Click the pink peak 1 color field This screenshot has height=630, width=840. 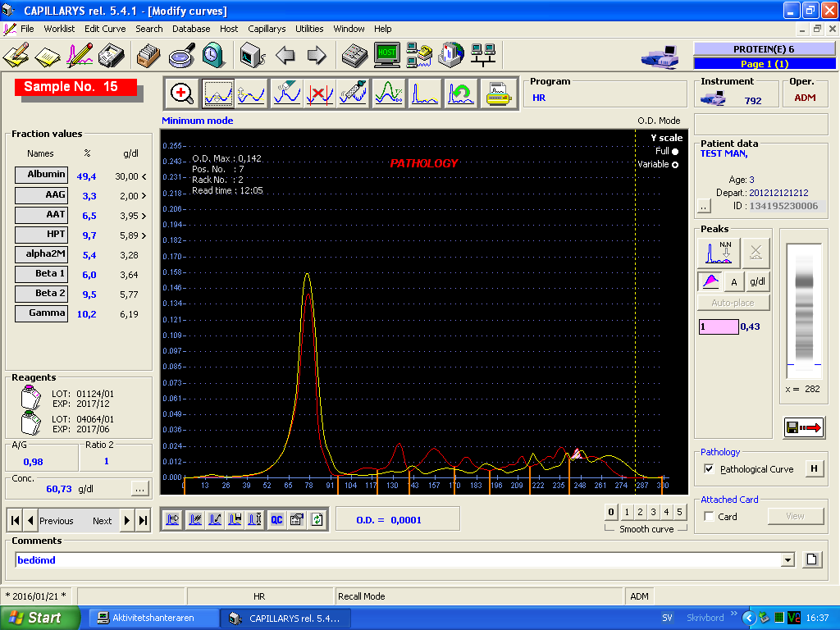pyautogui.click(x=719, y=326)
